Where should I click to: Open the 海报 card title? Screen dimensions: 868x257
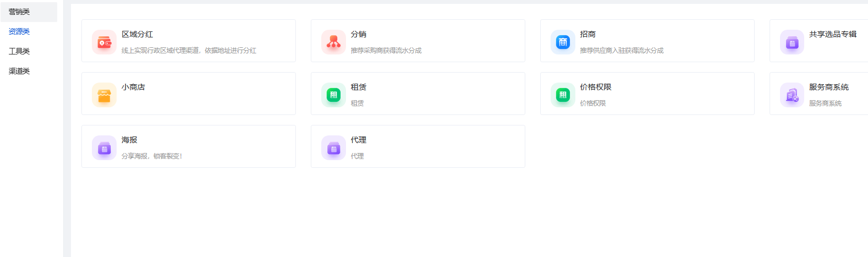129,140
